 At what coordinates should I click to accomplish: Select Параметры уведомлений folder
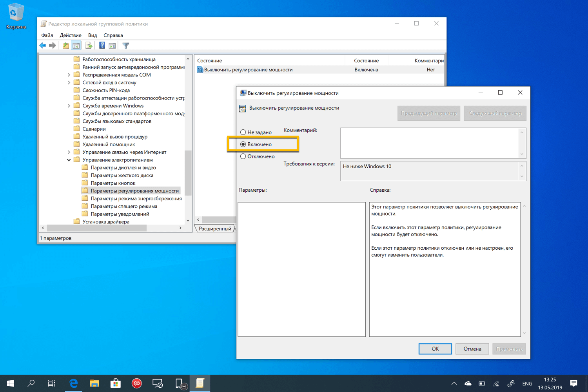pos(120,214)
